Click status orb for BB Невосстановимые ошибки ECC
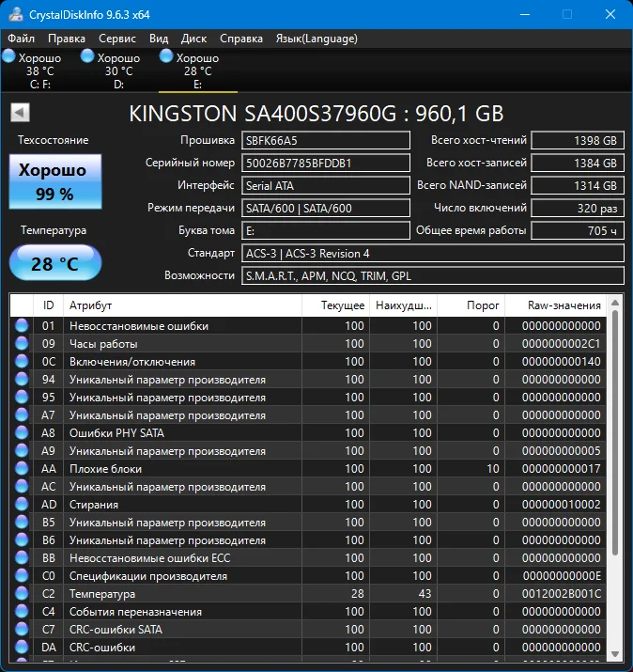 [22, 558]
